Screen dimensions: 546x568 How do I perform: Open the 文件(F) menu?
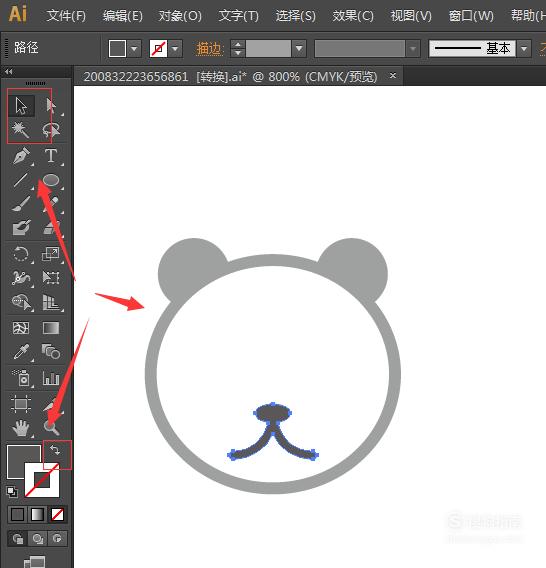[x=66, y=16]
